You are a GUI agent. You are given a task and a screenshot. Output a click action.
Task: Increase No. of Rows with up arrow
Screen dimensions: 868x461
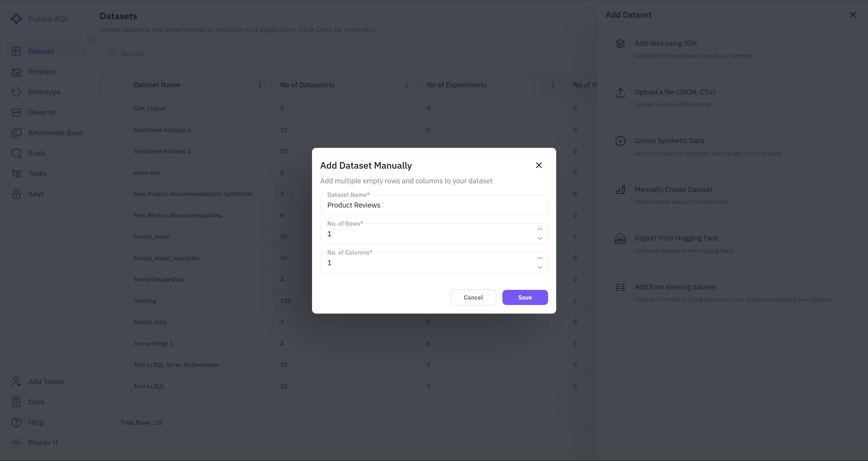point(539,229)
